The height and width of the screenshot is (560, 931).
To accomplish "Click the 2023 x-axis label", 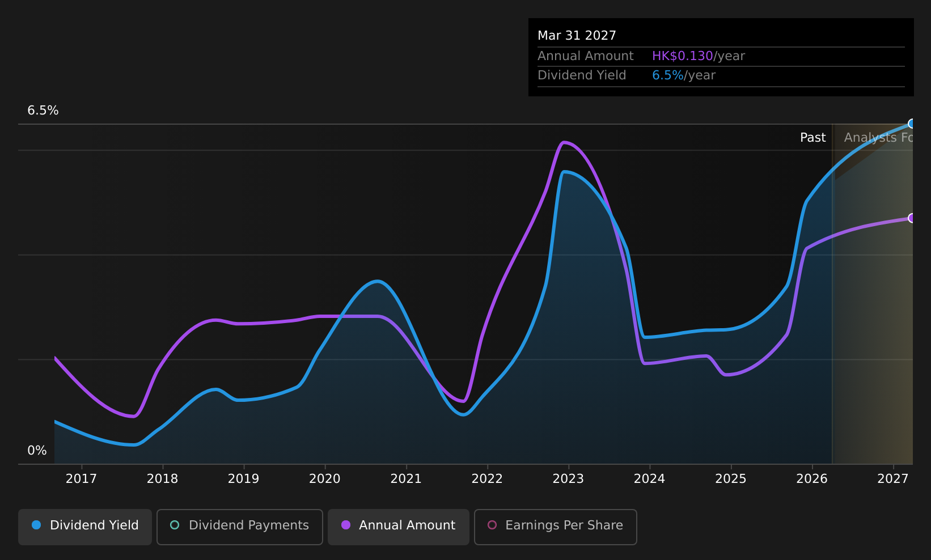I will 568,479.
